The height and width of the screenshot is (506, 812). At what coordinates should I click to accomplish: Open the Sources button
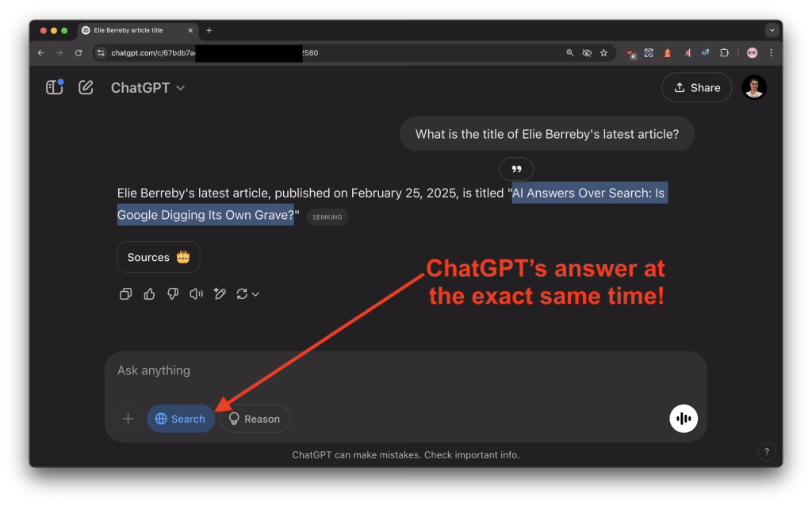click(159, 257)
